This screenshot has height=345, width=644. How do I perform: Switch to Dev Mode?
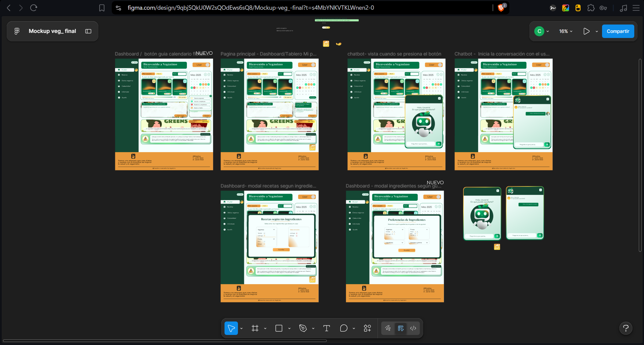(413, 328)
